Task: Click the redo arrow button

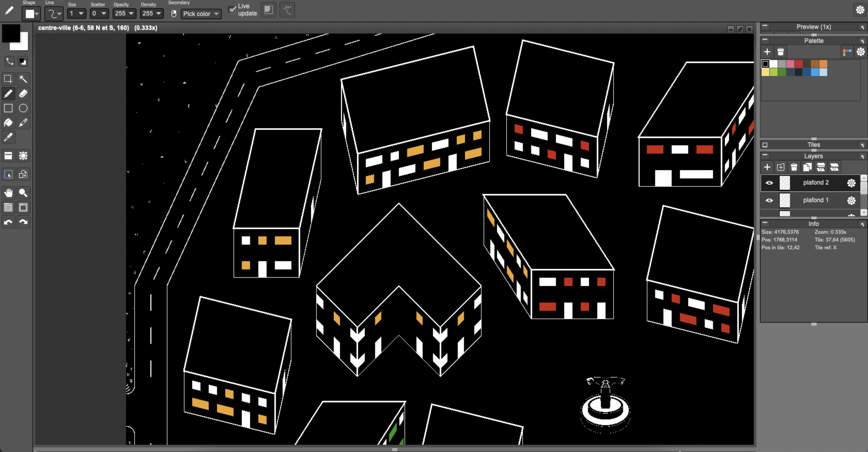Action: [x=23, y=222]
